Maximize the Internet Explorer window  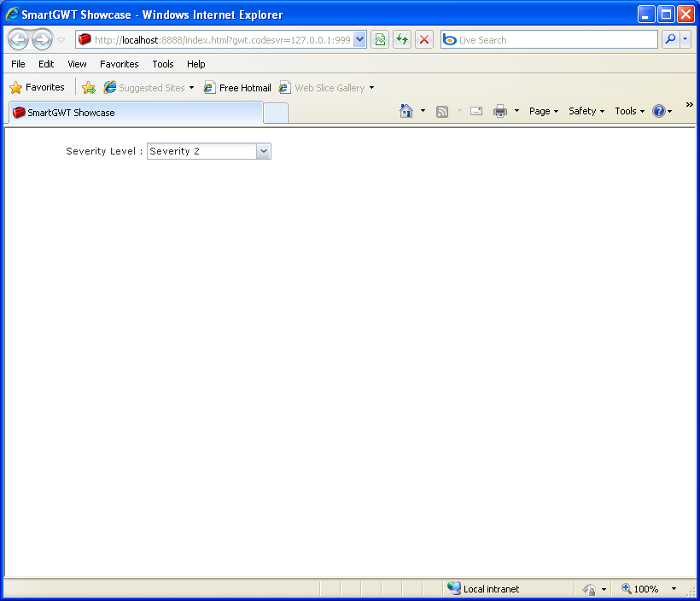pyautogui.click(x=666, y=15)
